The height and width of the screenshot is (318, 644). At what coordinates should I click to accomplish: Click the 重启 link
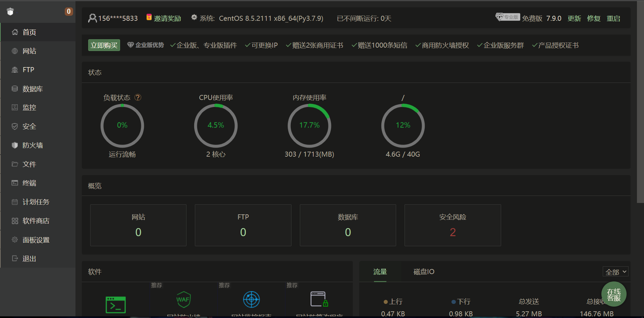tap(613, 18)
